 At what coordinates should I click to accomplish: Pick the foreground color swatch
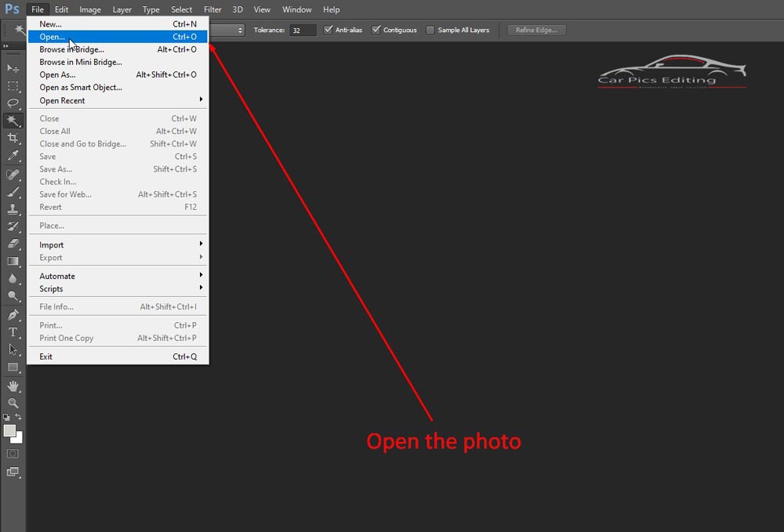[x=9, y=431]
